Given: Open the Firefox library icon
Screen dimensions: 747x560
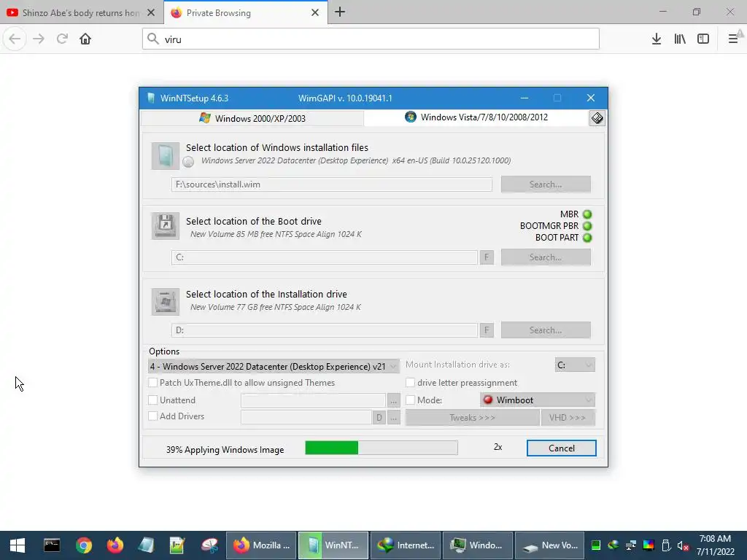Looking at the screenshot, I should pyautogui.click(x=680, y=39).
